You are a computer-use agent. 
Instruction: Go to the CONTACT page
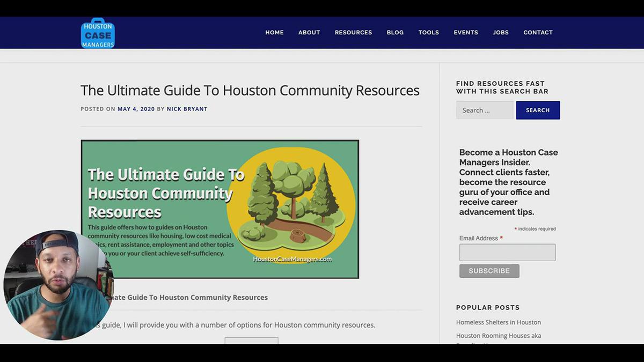point(538,33)
